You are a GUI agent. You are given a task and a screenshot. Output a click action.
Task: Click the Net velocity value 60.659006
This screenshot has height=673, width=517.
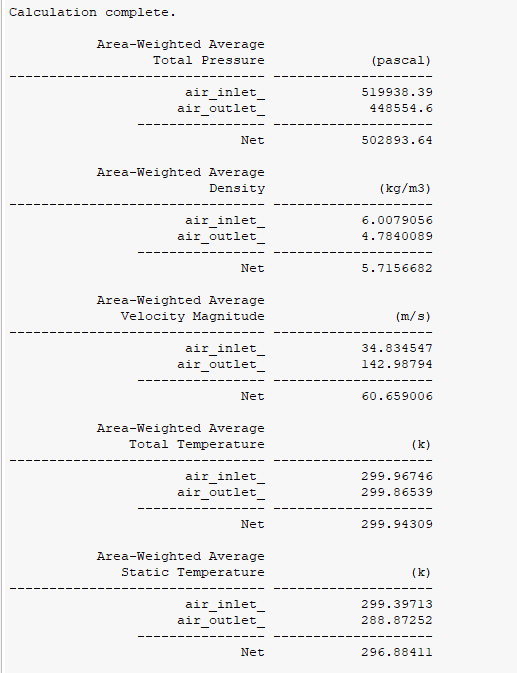397,396
